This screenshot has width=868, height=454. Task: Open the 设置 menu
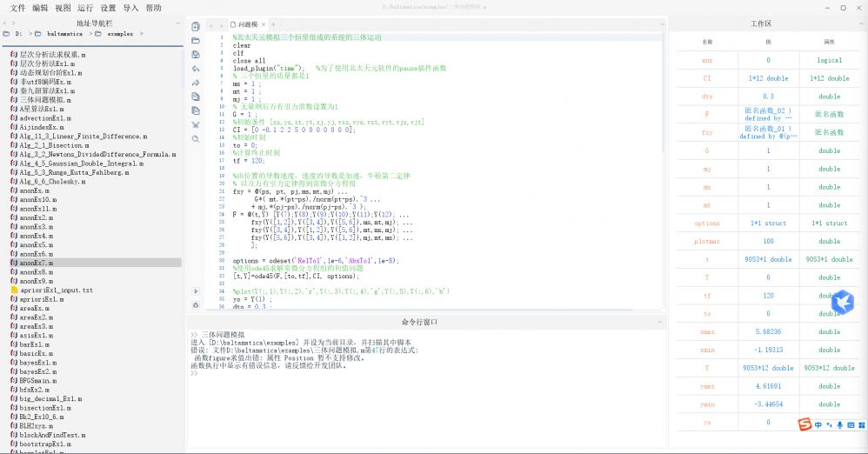tap(108, 8)
